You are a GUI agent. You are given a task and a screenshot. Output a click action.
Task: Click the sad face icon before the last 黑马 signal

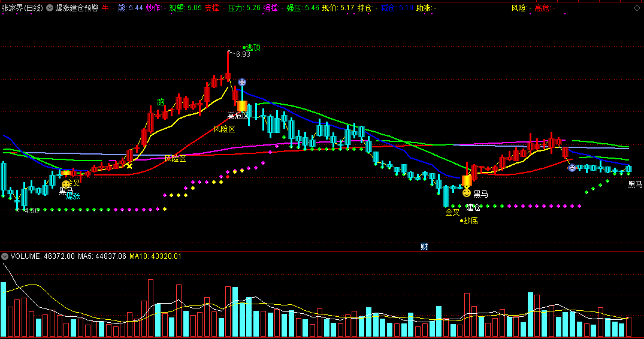tap(572, 168)
